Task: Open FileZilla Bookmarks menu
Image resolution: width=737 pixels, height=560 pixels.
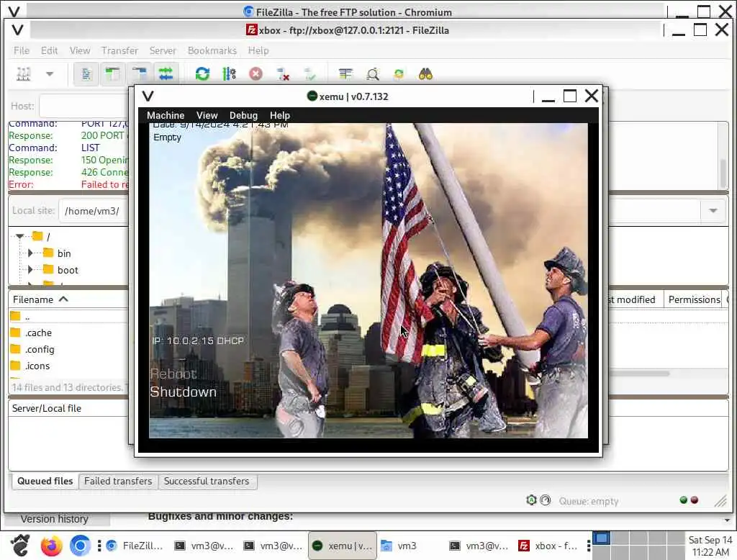Action: click(x=212, y=50)
